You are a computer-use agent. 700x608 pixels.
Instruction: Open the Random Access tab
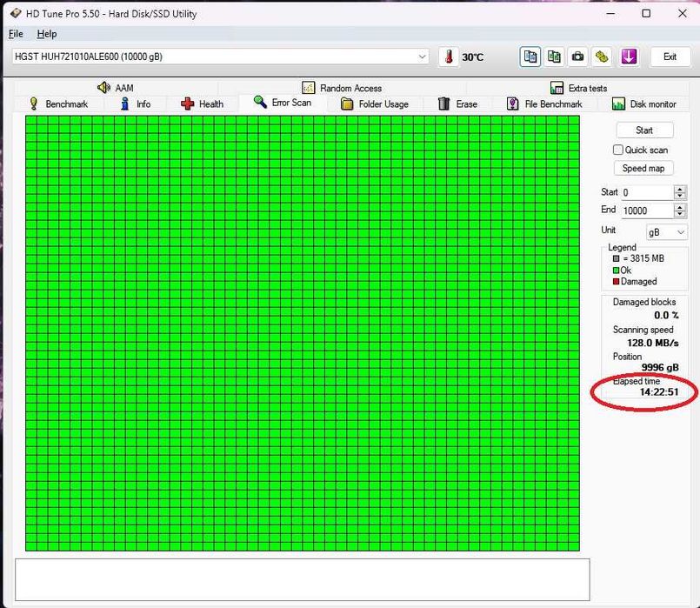[342, 88]
